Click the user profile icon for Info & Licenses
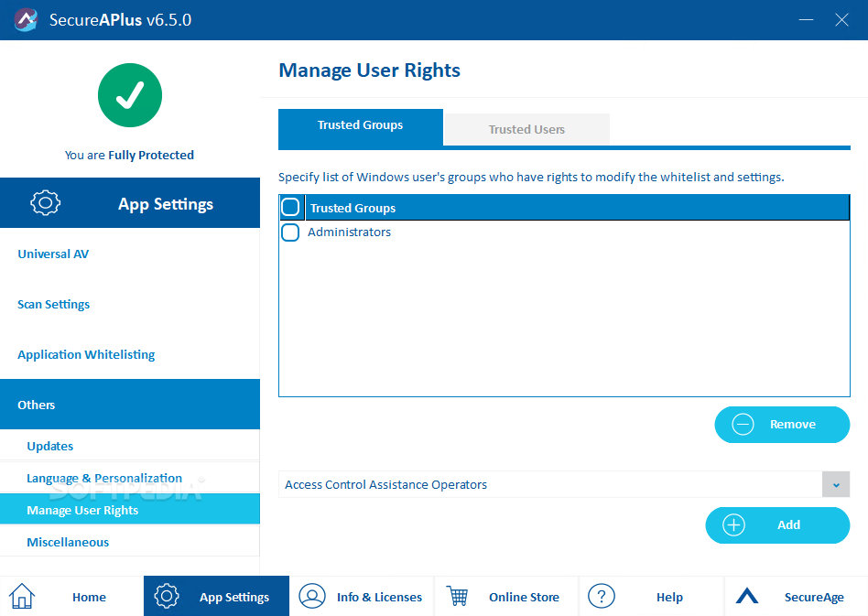Screen dimensions: 868x616 point(312,596)
